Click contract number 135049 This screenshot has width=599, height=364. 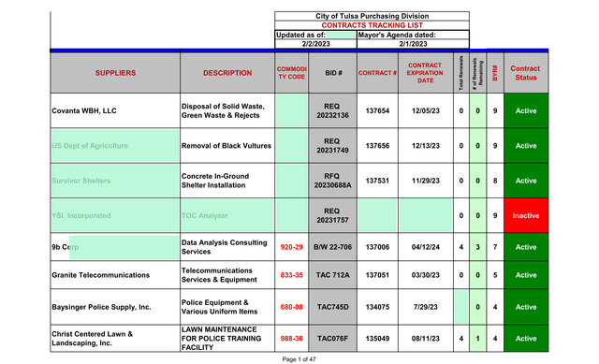click(377, 339)
